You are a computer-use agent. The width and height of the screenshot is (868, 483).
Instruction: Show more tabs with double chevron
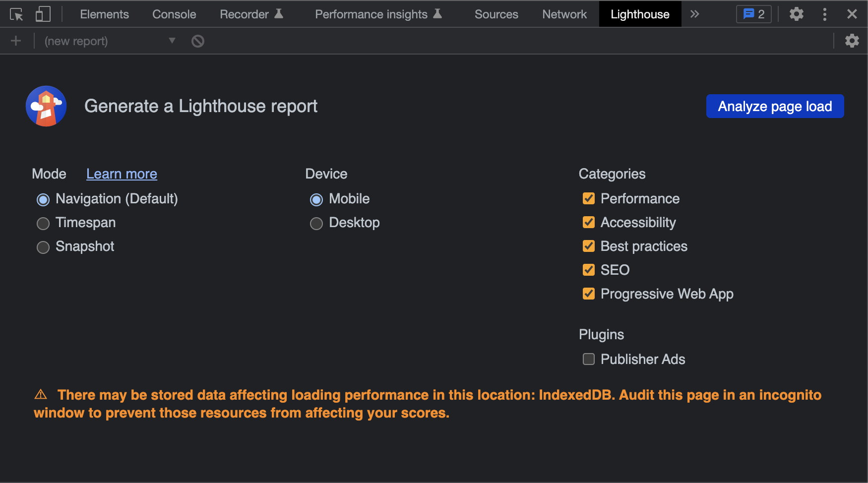[694, 14]
